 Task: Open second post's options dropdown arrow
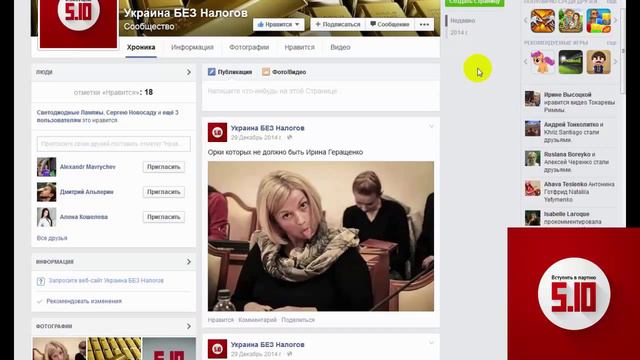431,343
